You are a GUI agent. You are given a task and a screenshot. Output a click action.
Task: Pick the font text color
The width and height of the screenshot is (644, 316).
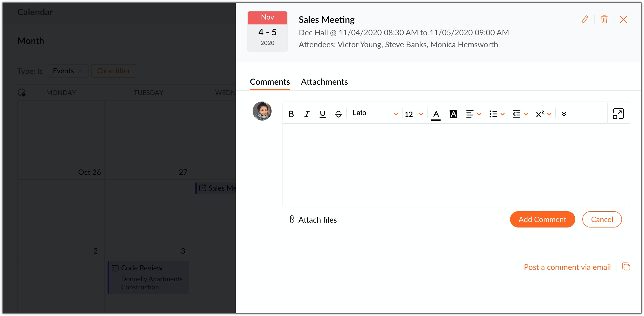[436, 114]
